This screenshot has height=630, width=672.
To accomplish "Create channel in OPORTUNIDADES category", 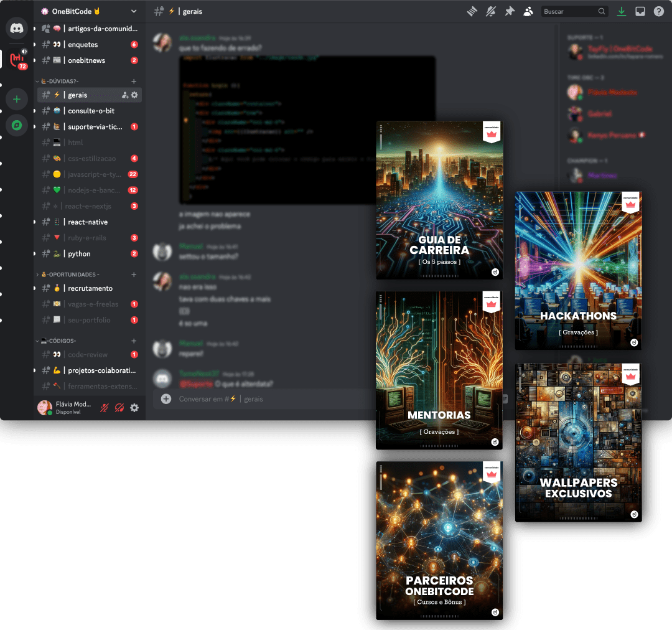I will (134, 275).
